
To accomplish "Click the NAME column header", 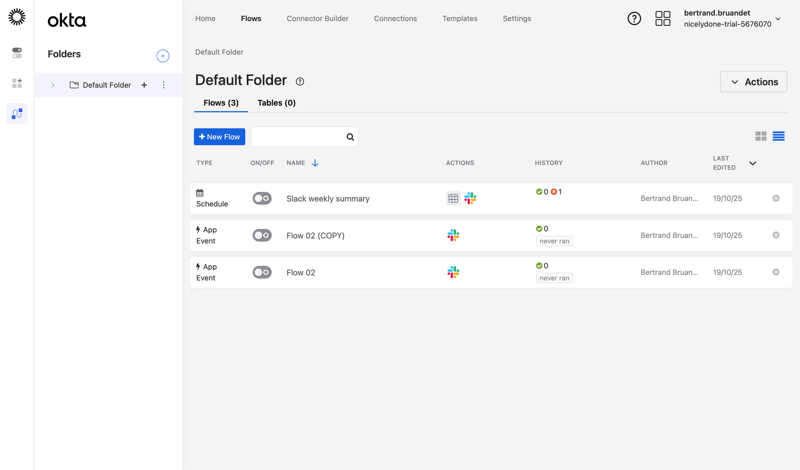I will [x=295, y=163].
